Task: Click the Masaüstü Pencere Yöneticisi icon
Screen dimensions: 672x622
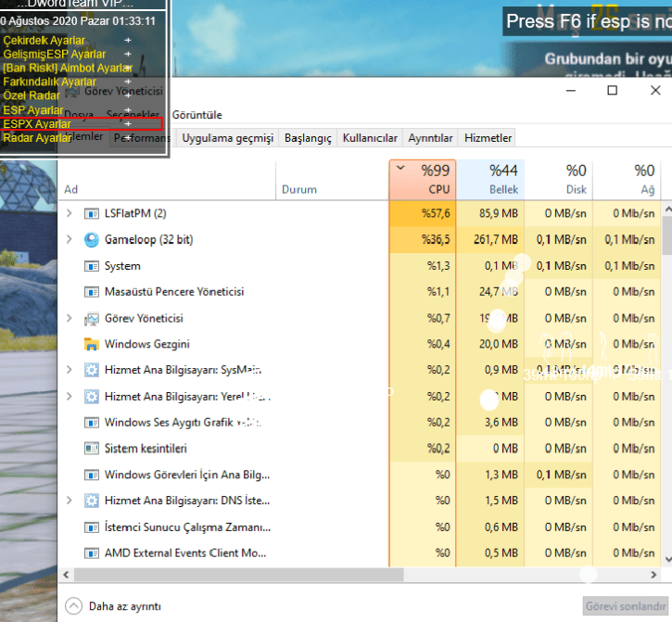Action: pyautogui.click(x=91, y=292)
